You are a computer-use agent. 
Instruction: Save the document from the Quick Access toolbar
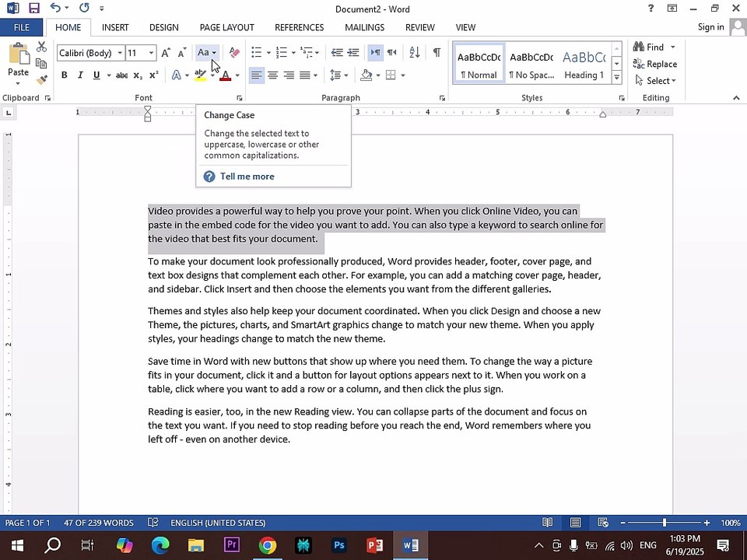[33, 8]
